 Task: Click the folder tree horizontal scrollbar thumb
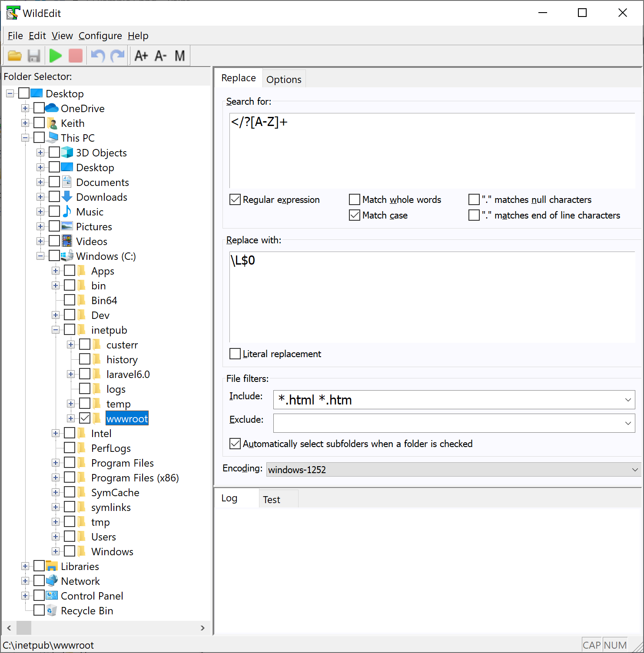pos(24,628)
